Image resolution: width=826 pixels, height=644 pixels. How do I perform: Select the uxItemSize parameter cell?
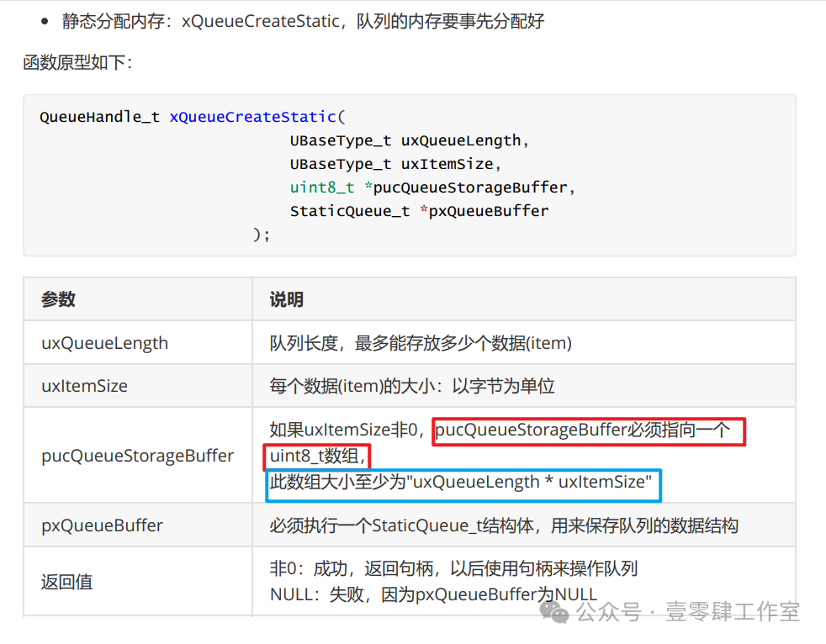[x=137, y=386]
